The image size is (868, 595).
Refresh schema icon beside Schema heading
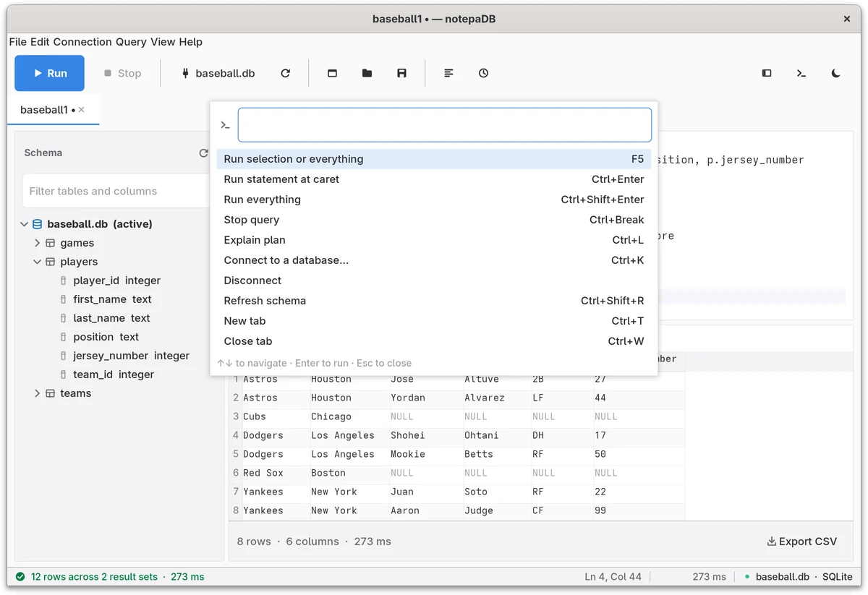[x=204, y=153]
